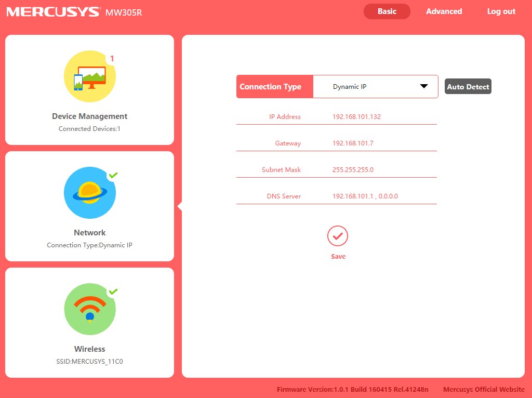Select the Device Management card title

tap(89, 116)
